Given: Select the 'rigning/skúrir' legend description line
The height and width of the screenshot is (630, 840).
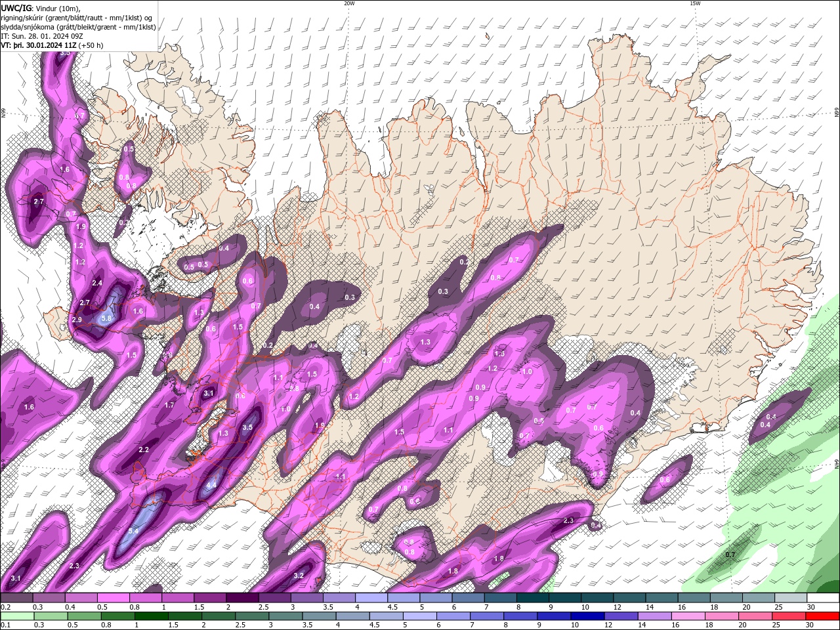Looking at the screenshot, I should tap(77, 18).
